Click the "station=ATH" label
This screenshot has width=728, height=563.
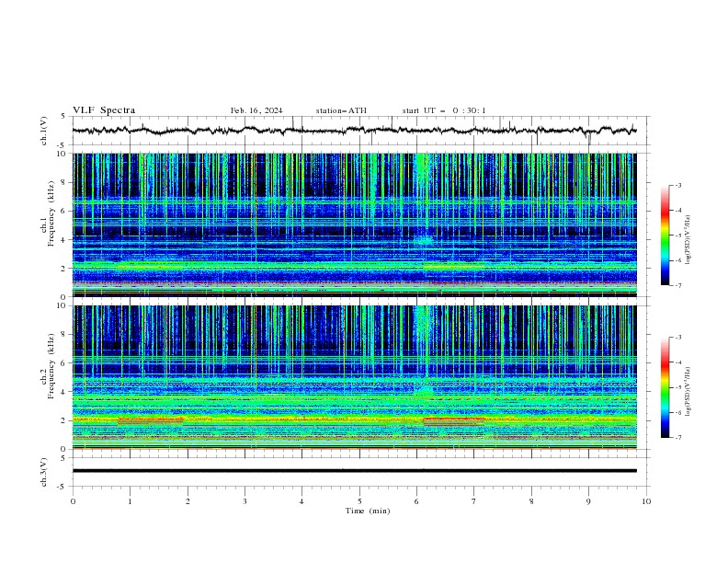coord(341,110)
